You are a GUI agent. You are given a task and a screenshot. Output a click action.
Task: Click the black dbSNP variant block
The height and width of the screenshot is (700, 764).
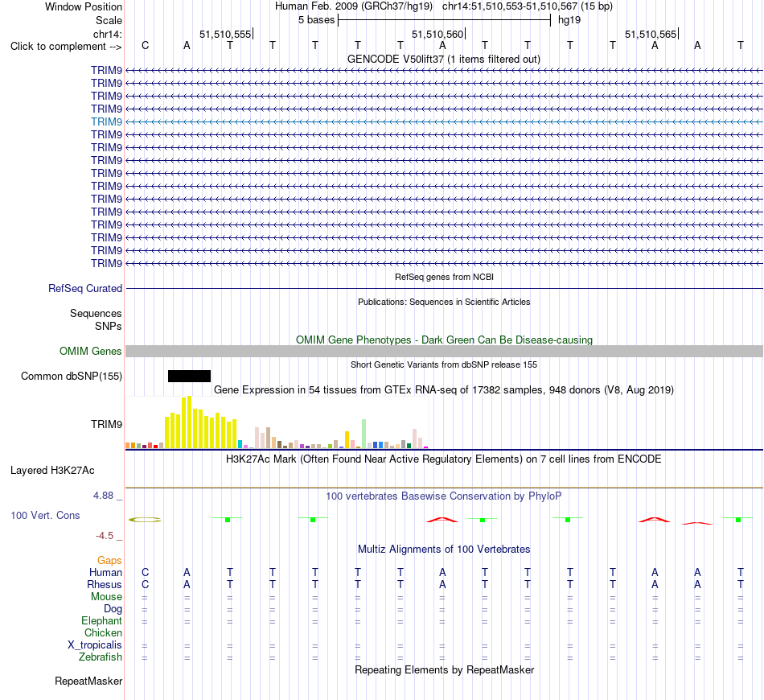click(x=189, y=376)
